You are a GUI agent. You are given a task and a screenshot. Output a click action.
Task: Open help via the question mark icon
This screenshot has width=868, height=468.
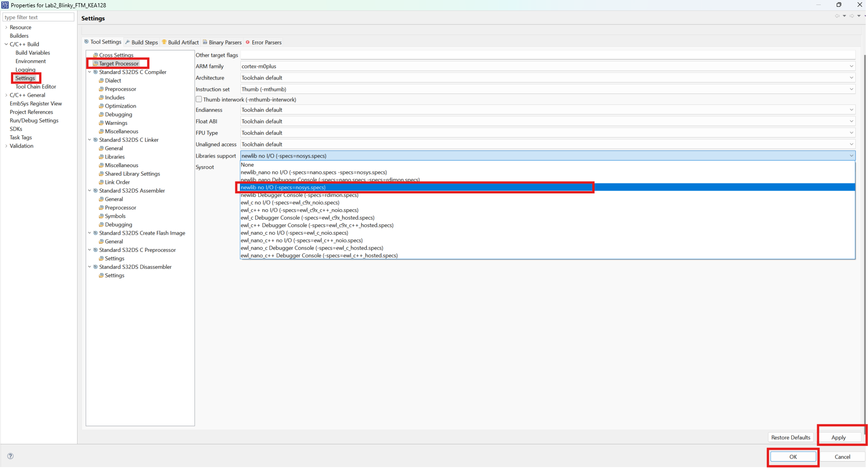pos(10,456)
